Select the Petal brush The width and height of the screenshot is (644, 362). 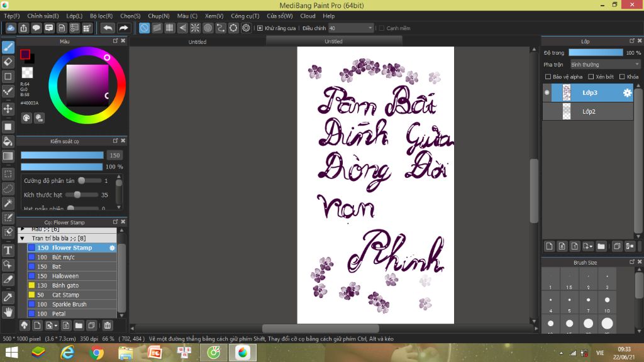point(72,314)
